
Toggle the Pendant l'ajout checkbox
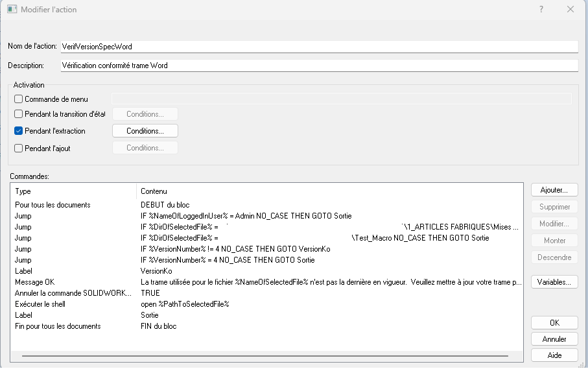(19, 148)
